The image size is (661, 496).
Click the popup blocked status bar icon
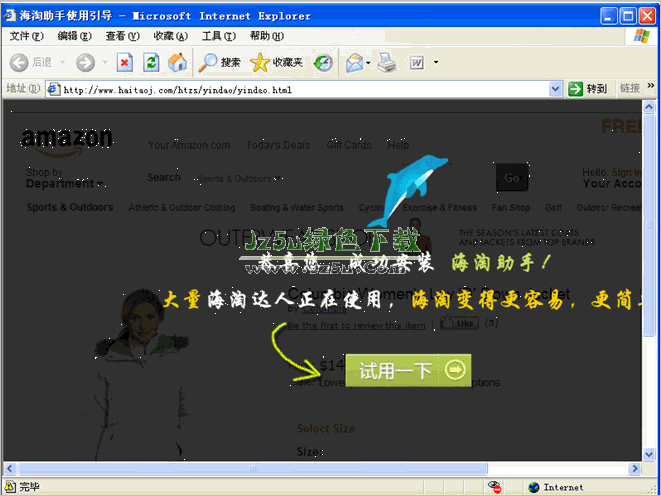click(494, 487)
